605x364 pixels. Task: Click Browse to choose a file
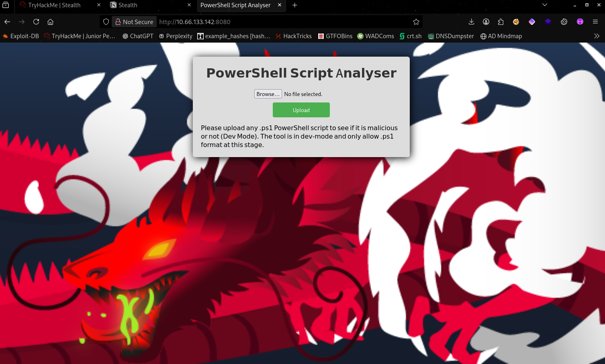tap(268, 94)
